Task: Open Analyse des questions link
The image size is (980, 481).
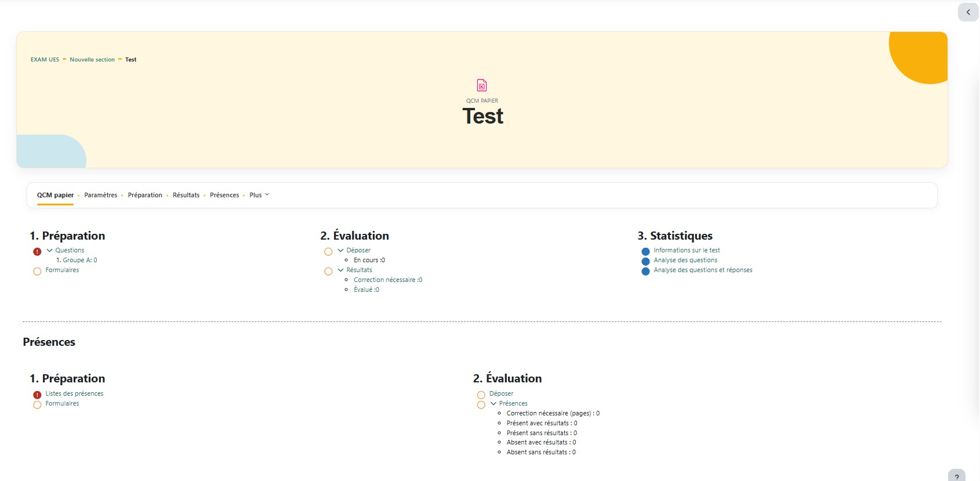Action: pos(685,261)
